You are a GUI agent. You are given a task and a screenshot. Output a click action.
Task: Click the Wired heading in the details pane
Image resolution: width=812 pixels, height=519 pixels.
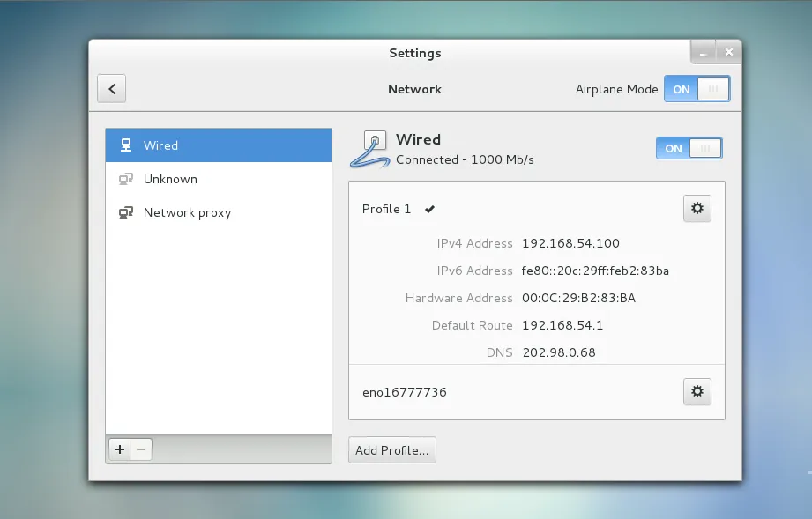coord(418,138)
